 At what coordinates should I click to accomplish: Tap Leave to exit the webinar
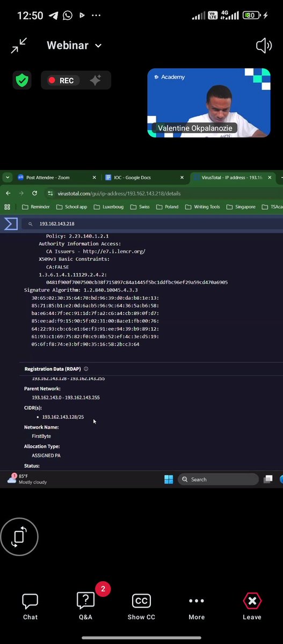[252, 606]
